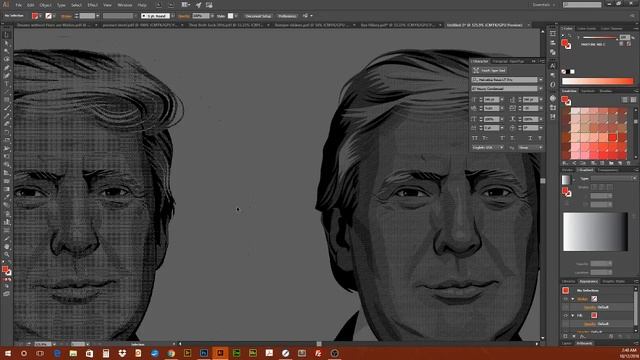This screenshot has width=640, height=360.
Task: Select the Lasso tool
Action: click(x=6, y=60)
